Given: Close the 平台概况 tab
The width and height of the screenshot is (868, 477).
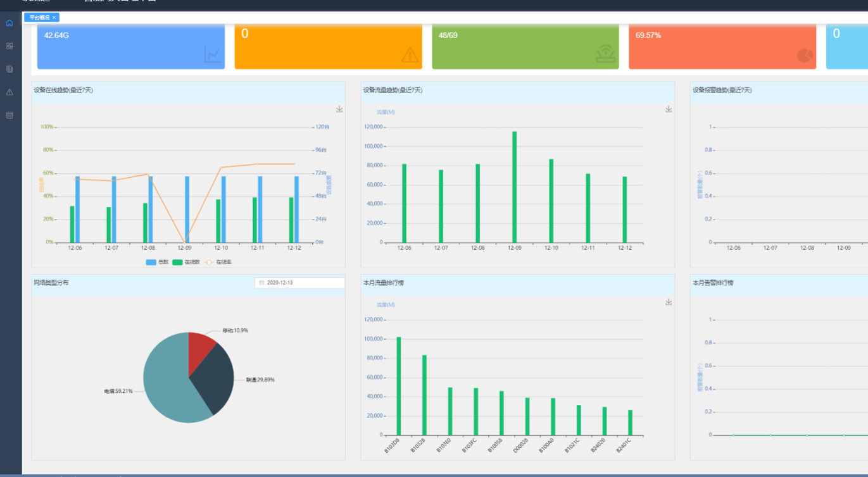Looking at the screenshot, I should (54, 18).
